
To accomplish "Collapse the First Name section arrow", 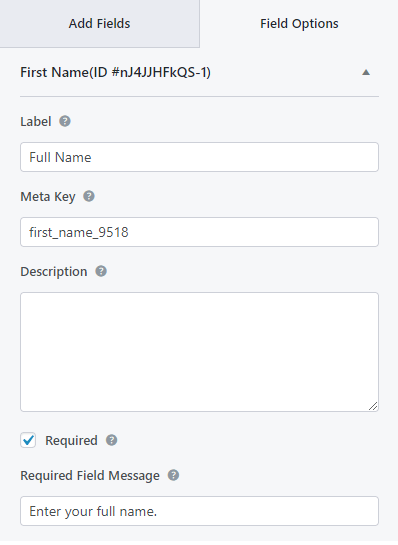I will pos(366,72).
